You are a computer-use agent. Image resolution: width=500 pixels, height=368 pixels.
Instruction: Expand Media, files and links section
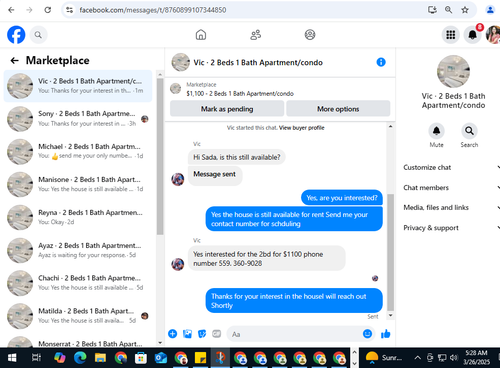point(451,208)
